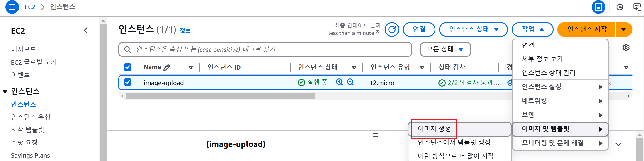This screenshot has width=644, height=161.
Task: Toggle the select-all instances checkbox
Action: pyautogui.click(x=127, y=67)
